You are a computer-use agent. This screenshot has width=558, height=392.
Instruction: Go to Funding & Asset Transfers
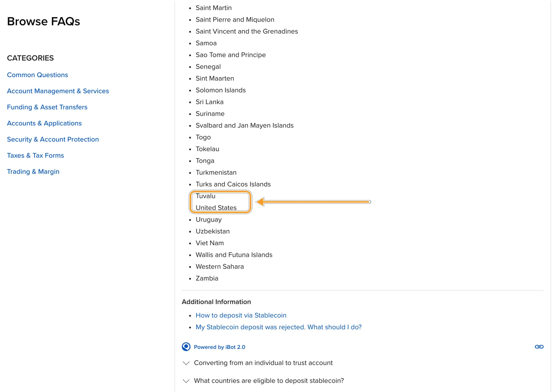tap(47, 107)
